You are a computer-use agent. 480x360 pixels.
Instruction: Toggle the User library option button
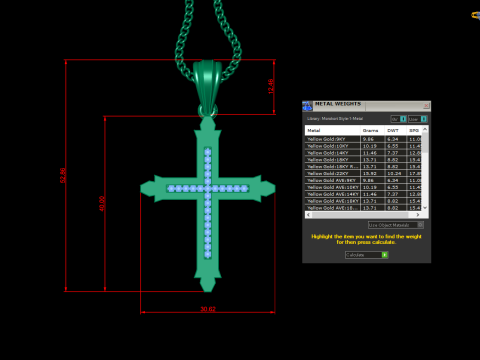(417, 119)
